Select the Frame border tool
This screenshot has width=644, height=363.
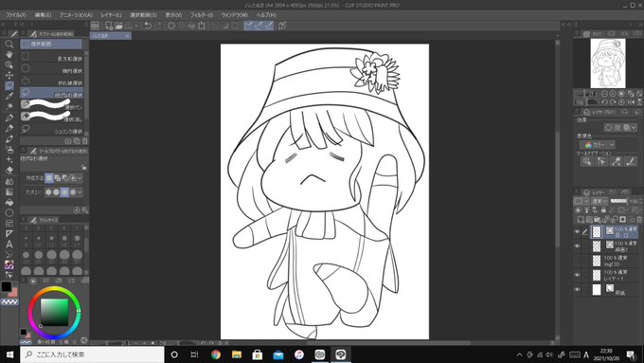(x=9, y=224)
